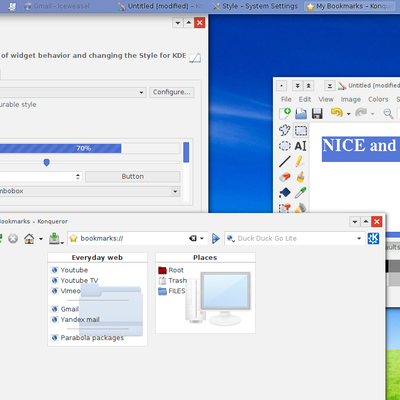400x400 pixels.
Task: Open the Youtube TV bookmark
Action: coord(75,280)
